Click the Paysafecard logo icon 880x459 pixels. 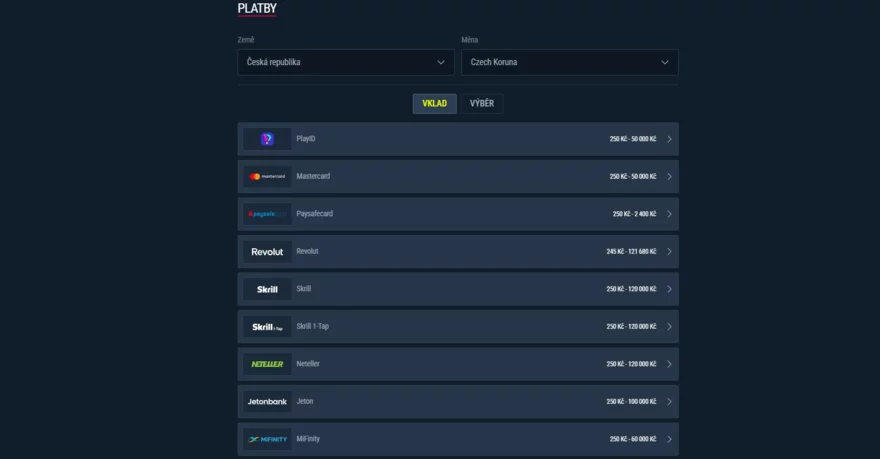267,214
